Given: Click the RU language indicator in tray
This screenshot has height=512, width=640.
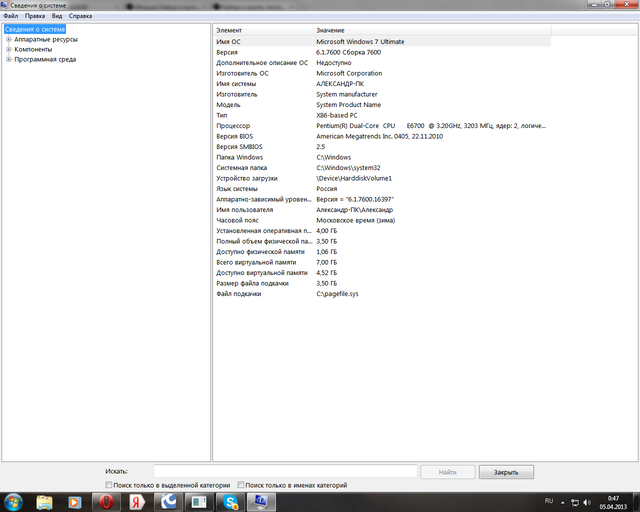Looking at the screenshot, I should click(x=548, y=500).
